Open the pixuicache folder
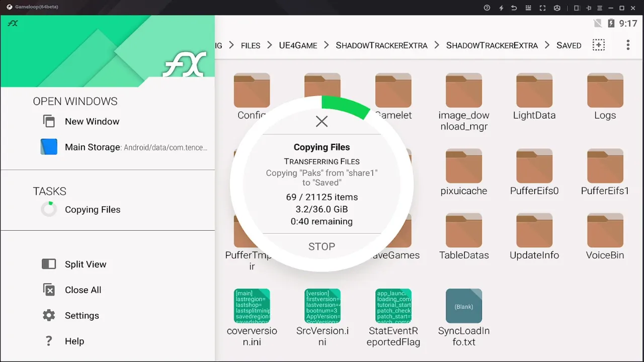644x362 pixels. pos(464,172)
